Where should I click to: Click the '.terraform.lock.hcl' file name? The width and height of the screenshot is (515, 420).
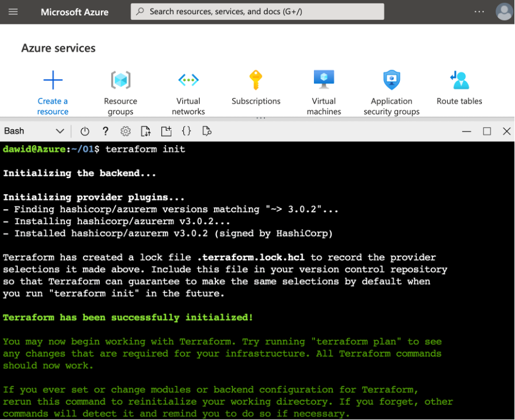(x=251, y=257)
